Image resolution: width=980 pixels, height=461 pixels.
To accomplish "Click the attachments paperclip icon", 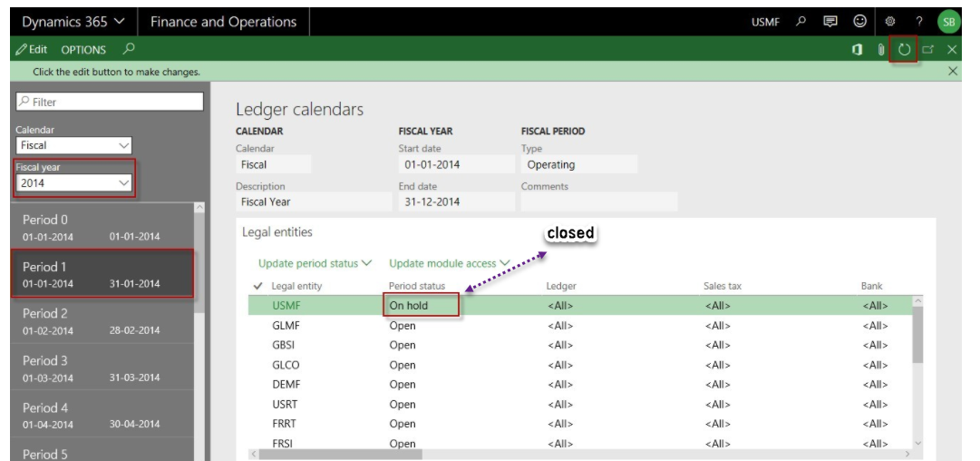I will [880, 49].
